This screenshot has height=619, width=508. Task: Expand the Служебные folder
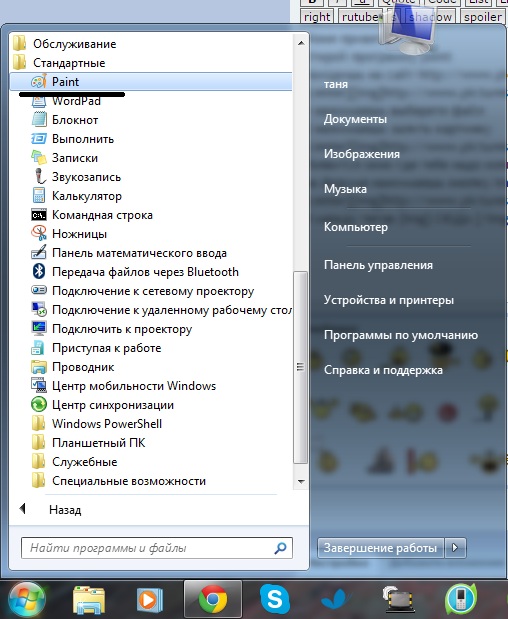74,461
